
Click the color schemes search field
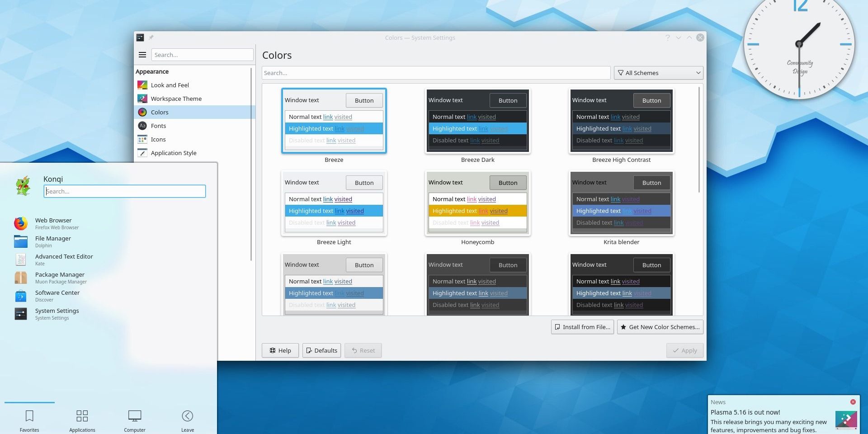pos(436,73)
